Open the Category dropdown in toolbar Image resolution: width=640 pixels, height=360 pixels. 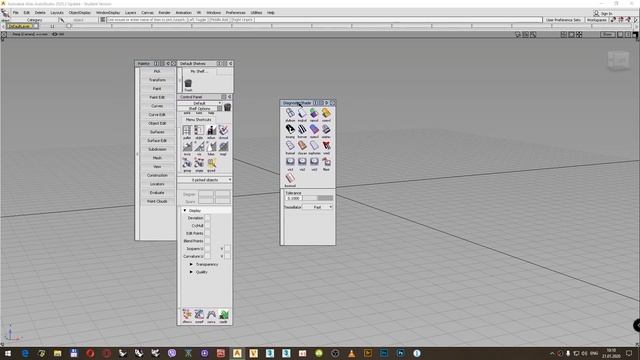pos(34,20)
